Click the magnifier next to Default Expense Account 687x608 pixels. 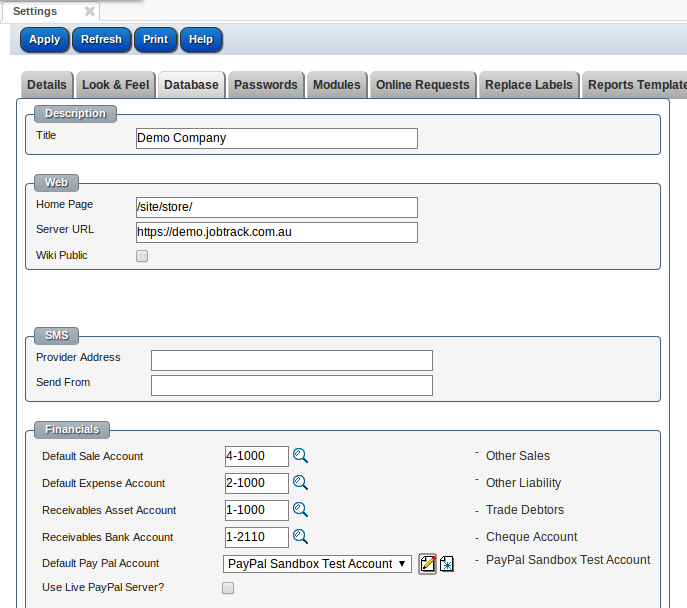pos(300,483)
